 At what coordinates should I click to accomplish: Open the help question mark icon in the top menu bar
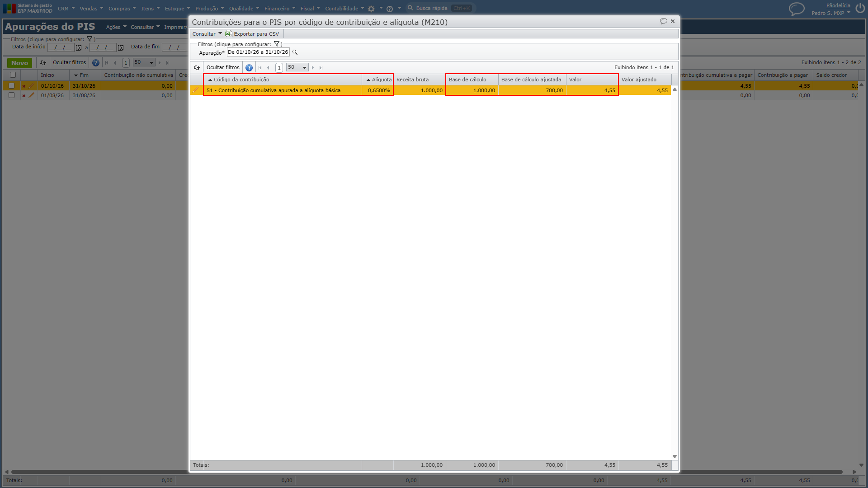pos(390,9)
